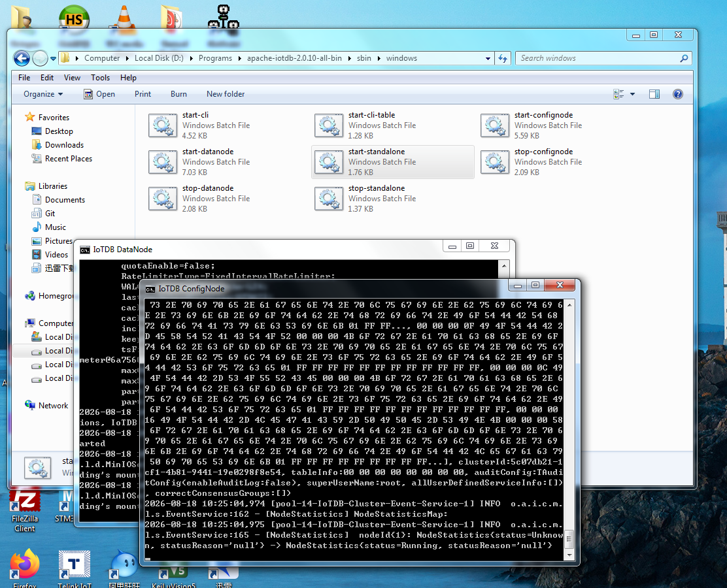
Task: Select the start-datanode batch file
Action: coord(199,162)
